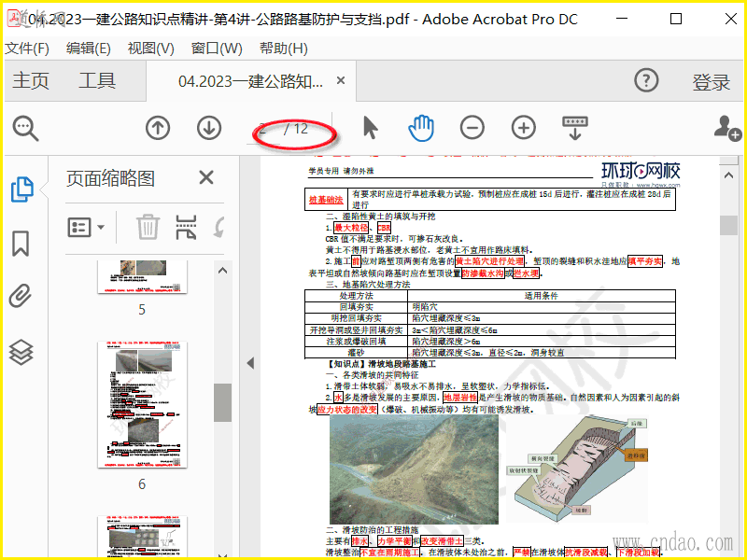Open the 帮助(H) menu
The height and width of the screenshot is (560, 747).
pyautogui.click(x=284, y=49)
